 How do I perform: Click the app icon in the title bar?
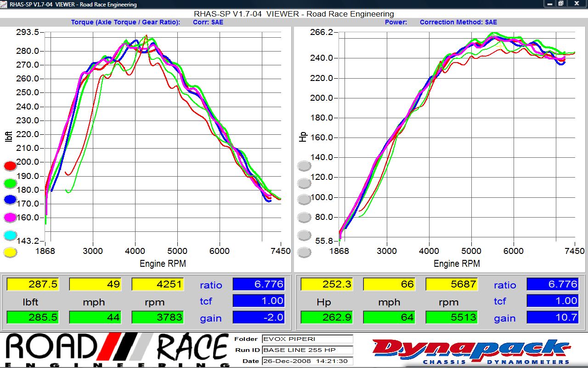pyautogui.click(x=4, y=4)
